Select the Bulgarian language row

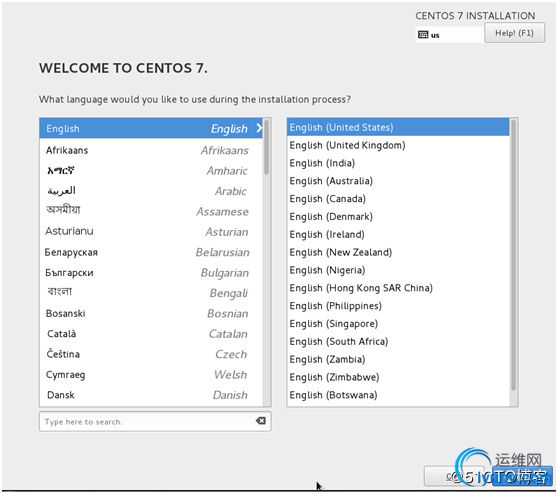[x=151, y=273]
